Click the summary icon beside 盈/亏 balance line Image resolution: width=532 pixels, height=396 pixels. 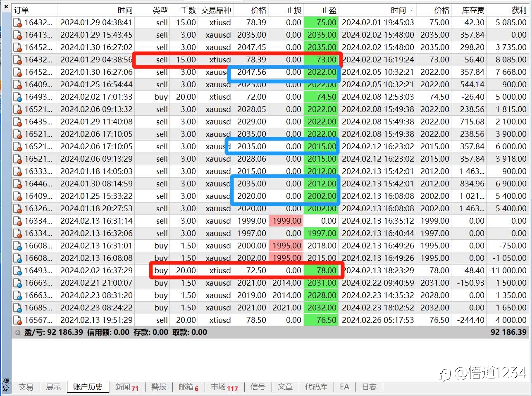click(x=17, y=332)
